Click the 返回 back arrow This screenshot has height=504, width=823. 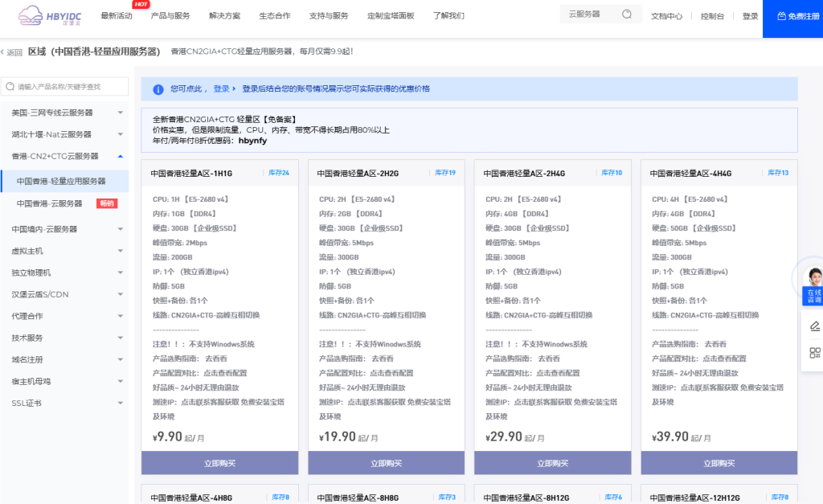point(12,52)
